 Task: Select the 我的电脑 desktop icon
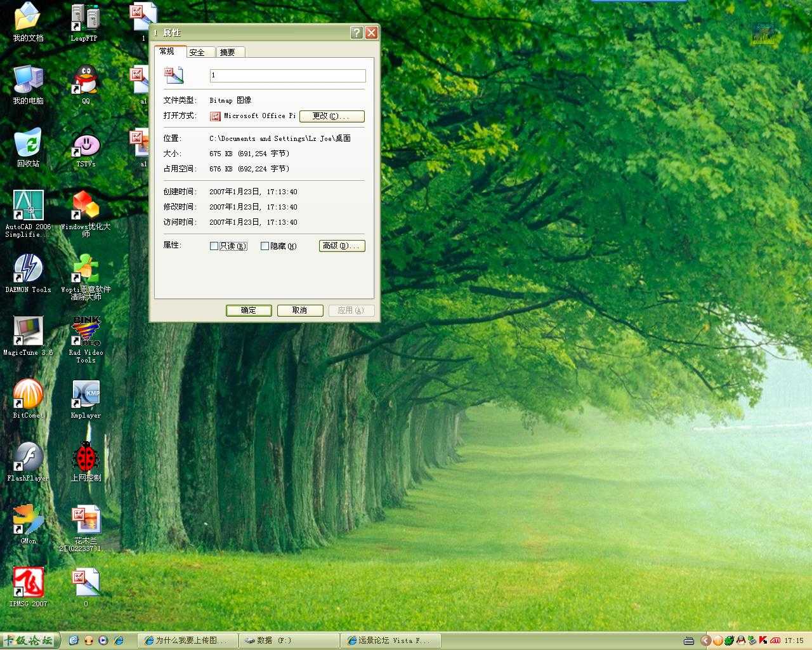point(28,85)
